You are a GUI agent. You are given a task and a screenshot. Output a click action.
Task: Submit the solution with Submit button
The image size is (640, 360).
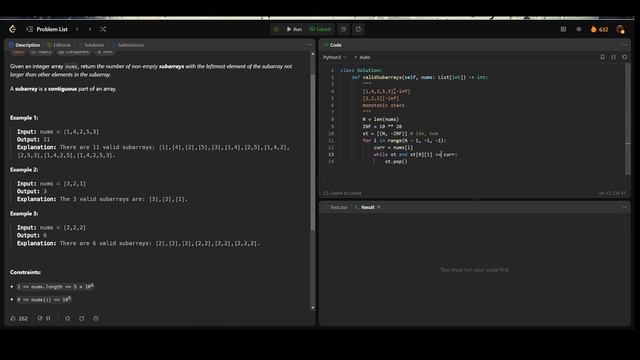coord(320,29)
